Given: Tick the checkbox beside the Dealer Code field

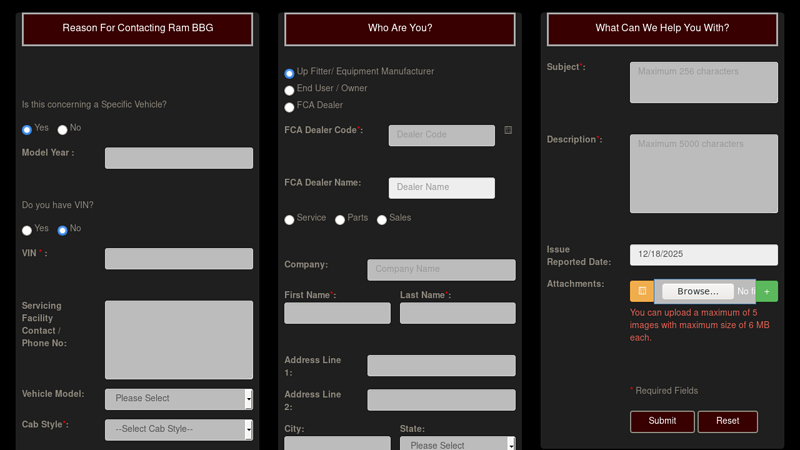Looking at the screenshot, I should coord(508,130).
